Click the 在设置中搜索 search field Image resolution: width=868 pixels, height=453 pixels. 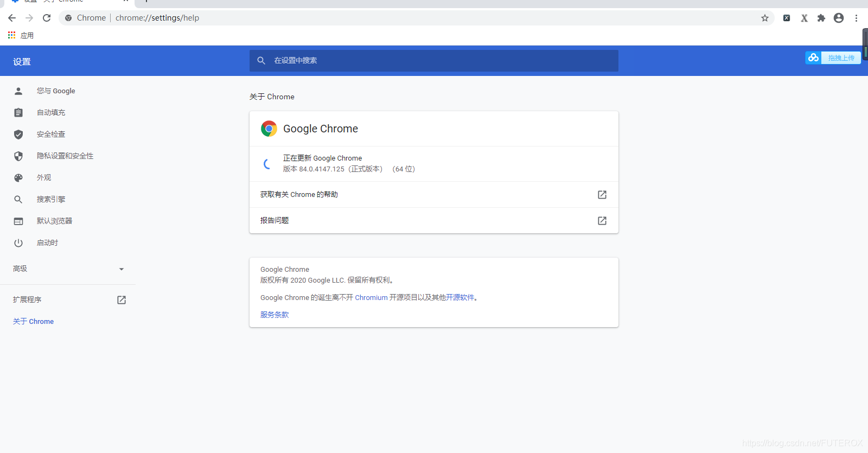pyautogui.click(x=434, y=61)
